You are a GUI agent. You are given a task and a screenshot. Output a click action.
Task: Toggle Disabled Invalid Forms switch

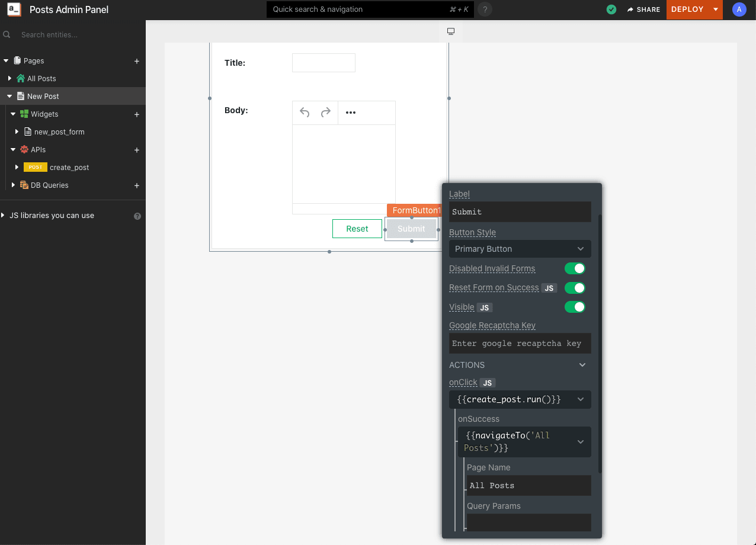pos(575,268)
